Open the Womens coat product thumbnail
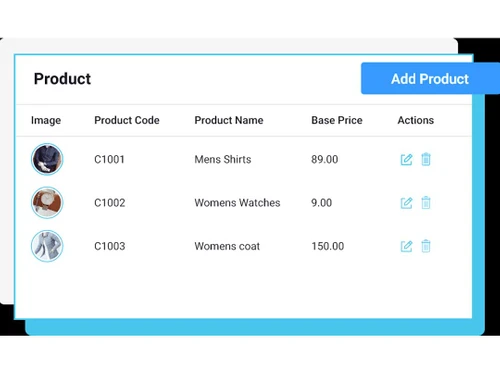The height and width of the screenshot is (375, 500). [47, 246]
